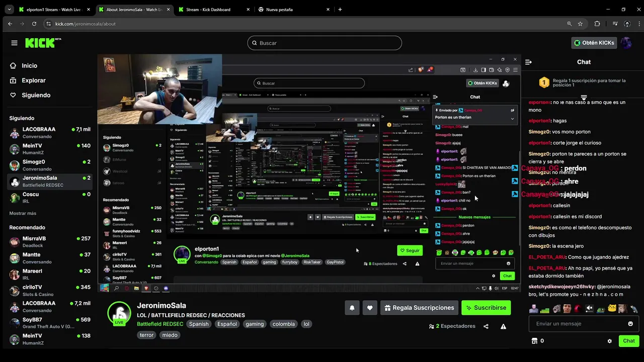Click the gift icon button Regala Suscripciones
The image size is (644, 362).
[420, 308]
